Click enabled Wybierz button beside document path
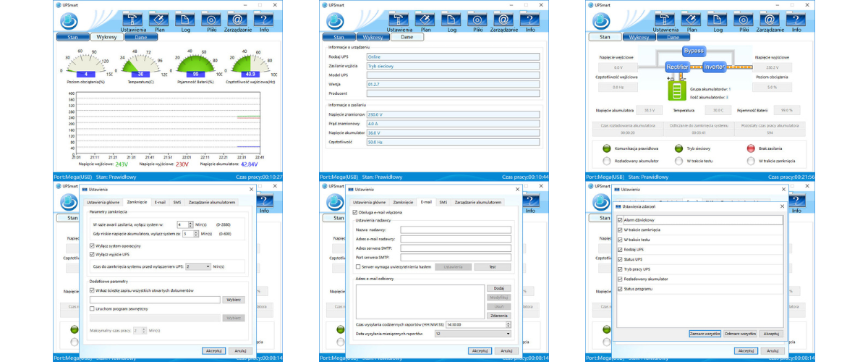The height and width of the screenshot is (362, 868). pyautogui.click(x=234, y=299)
